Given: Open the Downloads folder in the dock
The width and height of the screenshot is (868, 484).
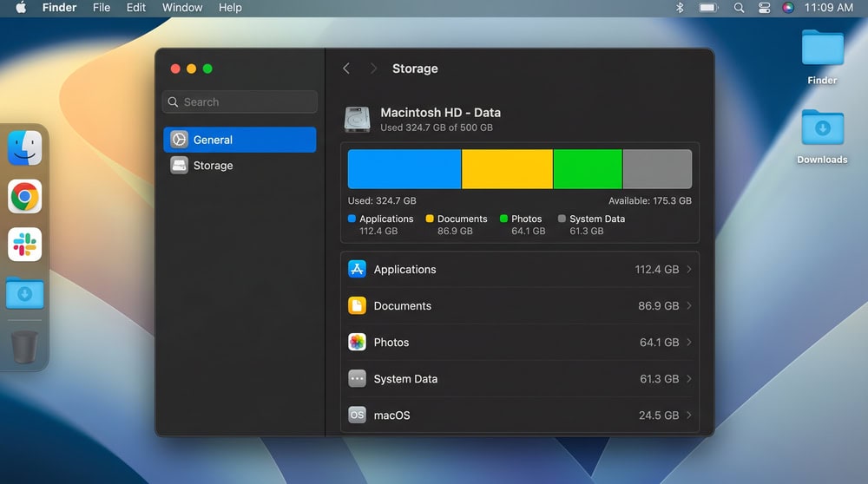Looking at the screenshot, I should pyautogui.click(x=25, y=292).
